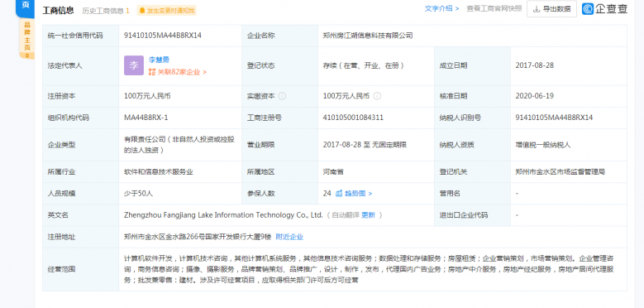Click the trend chart icon
The width and height of the screenshot is (644, 308).
pos(339,193)
